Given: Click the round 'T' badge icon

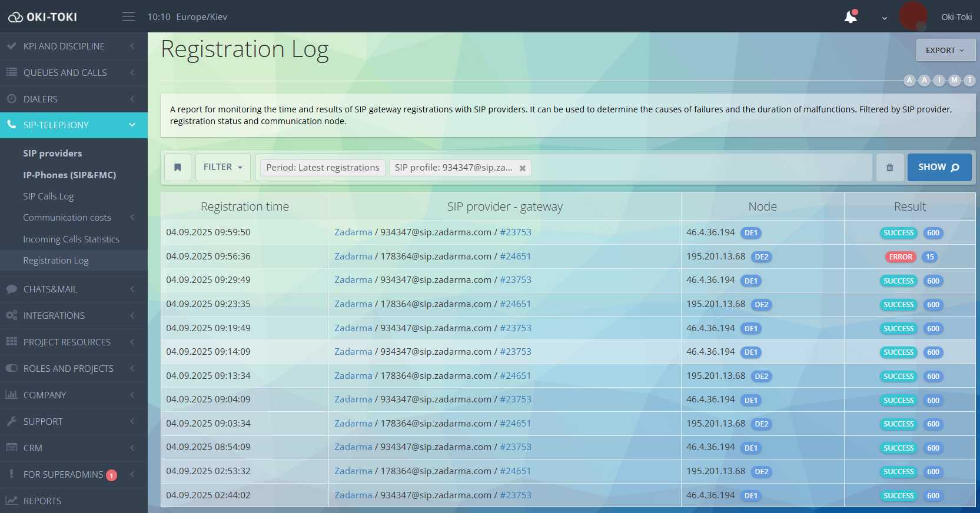Looking at the screenshot, I should tap(969, 80).
